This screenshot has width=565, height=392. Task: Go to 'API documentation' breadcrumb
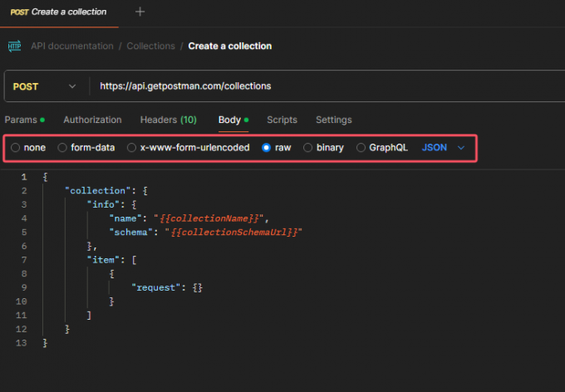pyautogui.click(x=72, y=47)
